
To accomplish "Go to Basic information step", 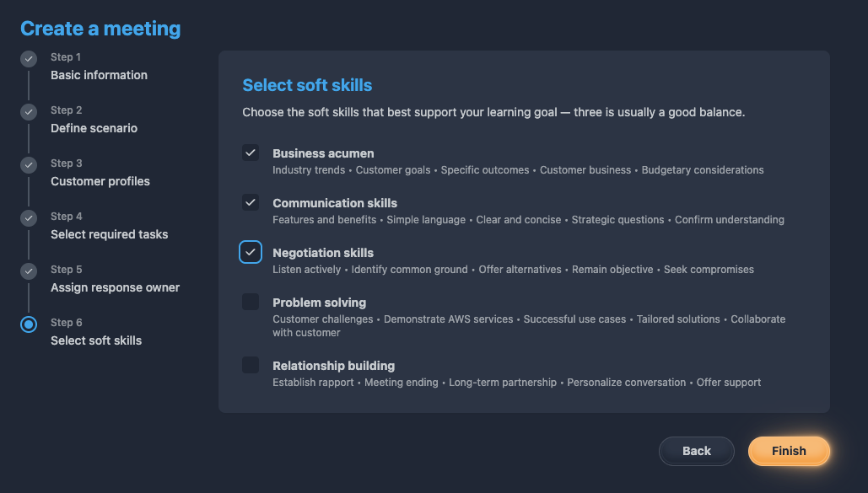I will coord(99,75).
